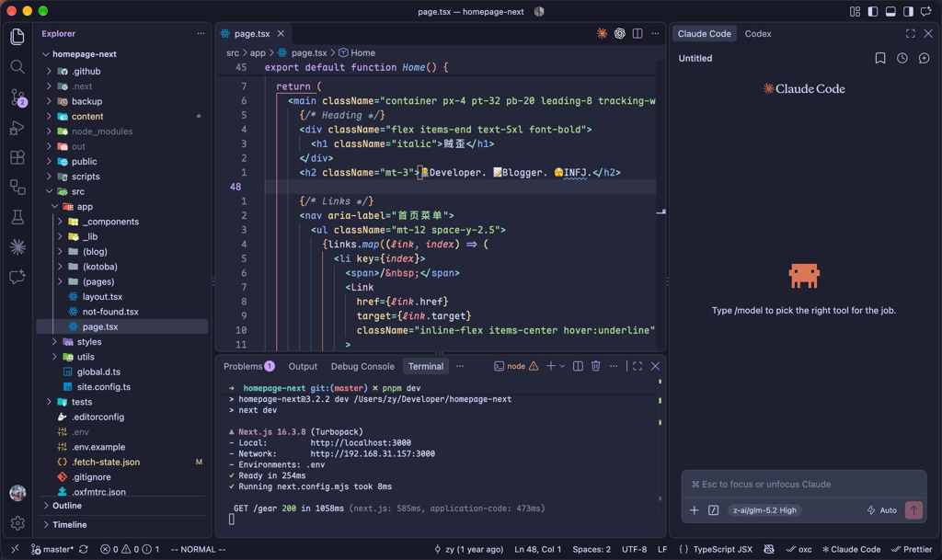Create a new terminal with plus icon
Image resolution: width=942 pixels, height=560 pixels.
[x=550, y=366]
